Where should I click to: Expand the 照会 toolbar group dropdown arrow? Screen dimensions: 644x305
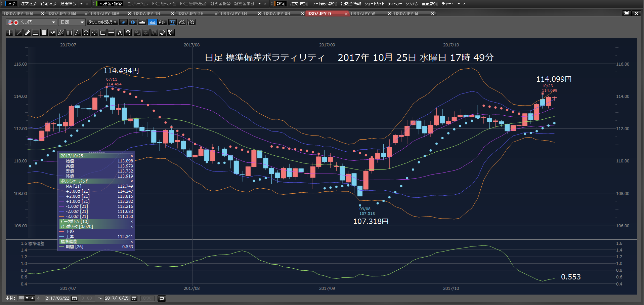point(81,4)
